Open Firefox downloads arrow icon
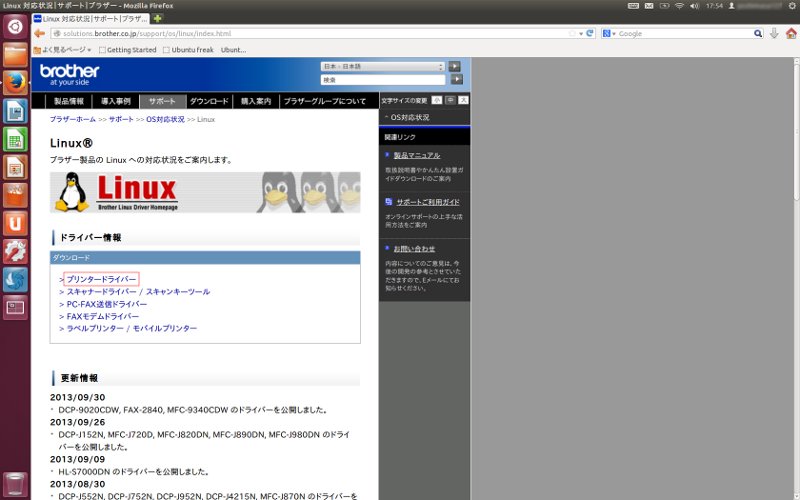The image size is (800, 500). click(x=774, y=33)
